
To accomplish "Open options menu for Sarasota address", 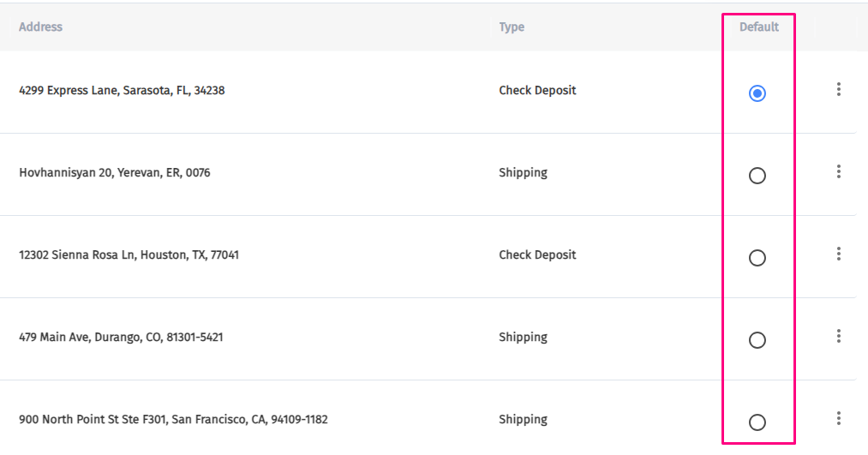I will pyautogui.click(x=839, y=90).
